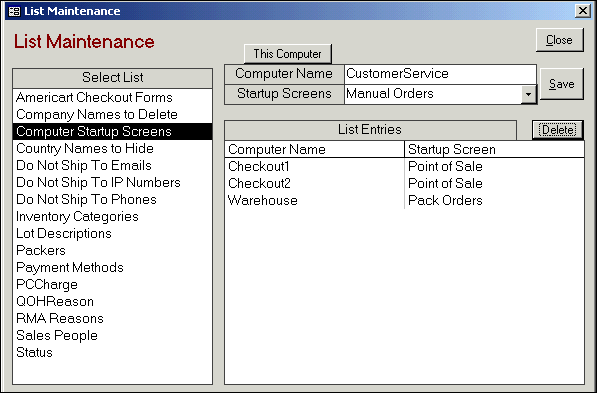
Task: Select the Warehouse Pack Orders row
Action: pyautogui.click(x=404, y=200)
